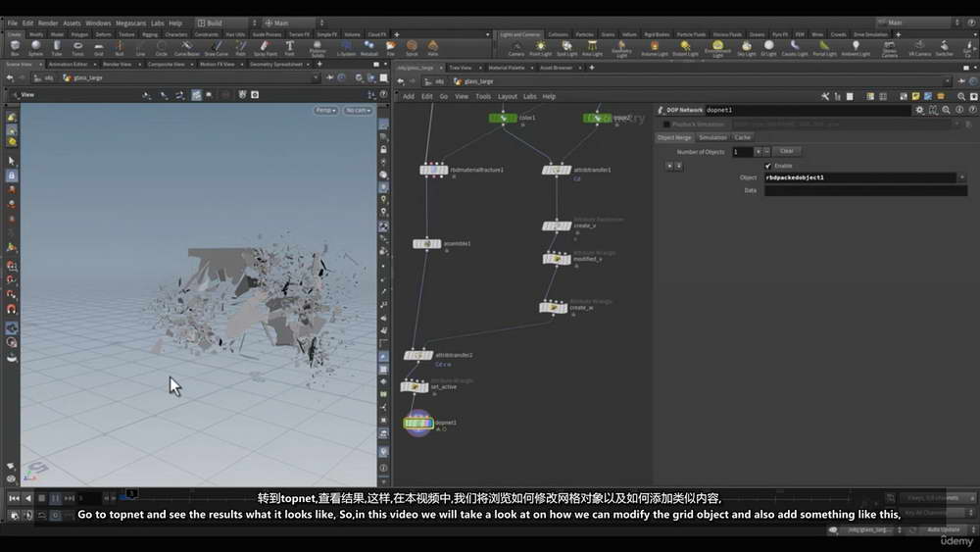Select the Torus shelf tool

77,48
